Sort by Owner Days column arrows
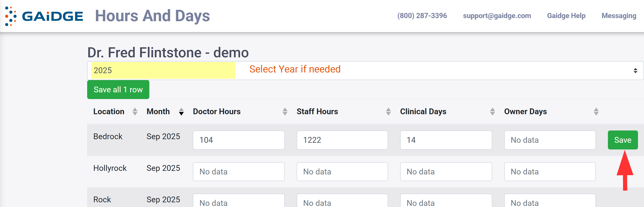The width and height of the screenshot is (644, 207). tap(596, 112)
